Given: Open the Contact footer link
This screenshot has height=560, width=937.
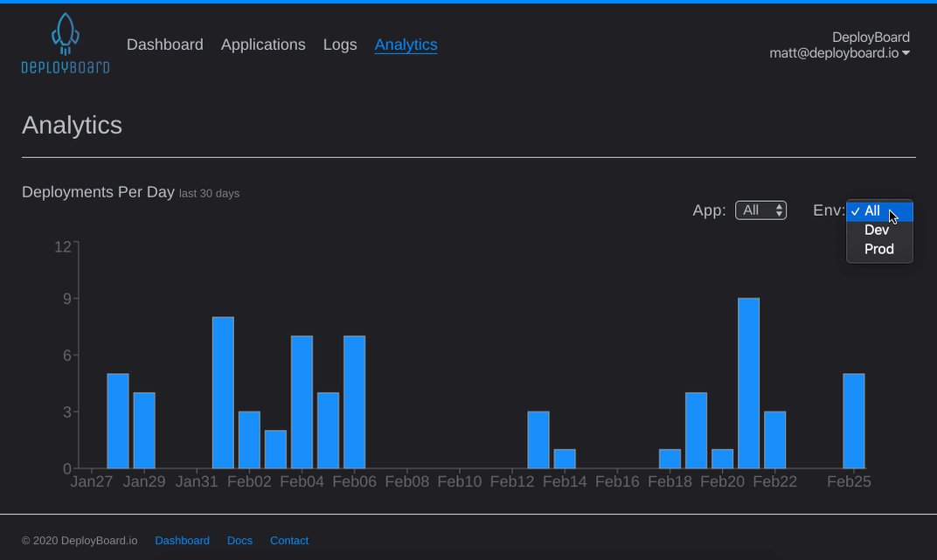Looking at the screenshot, I should (289, 541).
